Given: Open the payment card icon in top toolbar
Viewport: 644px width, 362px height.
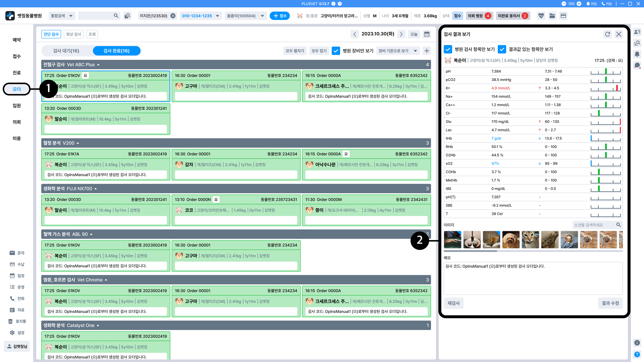Looking at the screenshot, I should 563,16.
